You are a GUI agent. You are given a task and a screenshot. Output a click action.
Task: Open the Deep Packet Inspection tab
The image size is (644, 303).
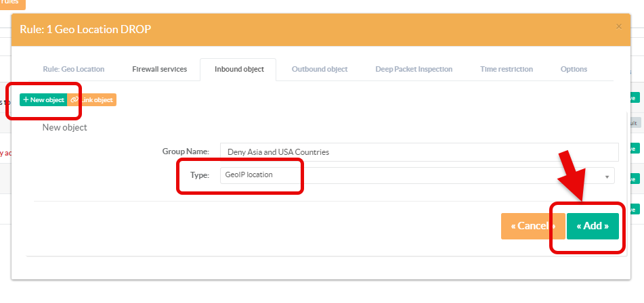tap(414, 69)
